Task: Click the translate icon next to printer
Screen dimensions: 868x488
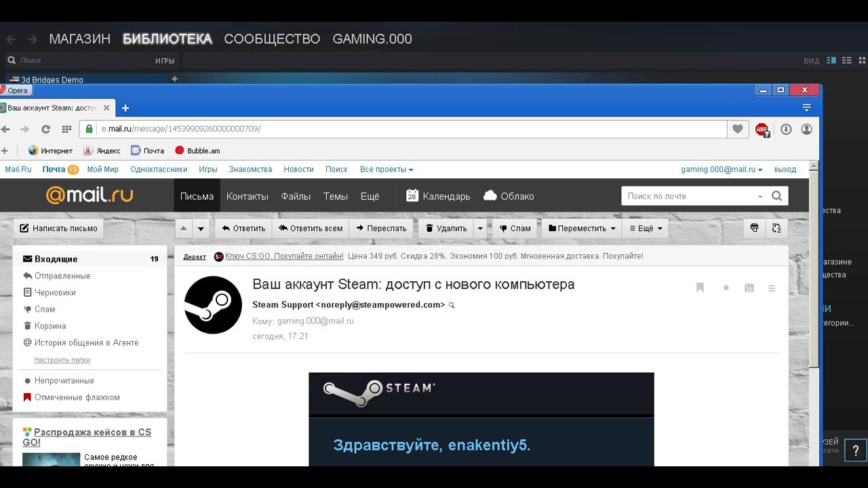Action: pos(777,228)
